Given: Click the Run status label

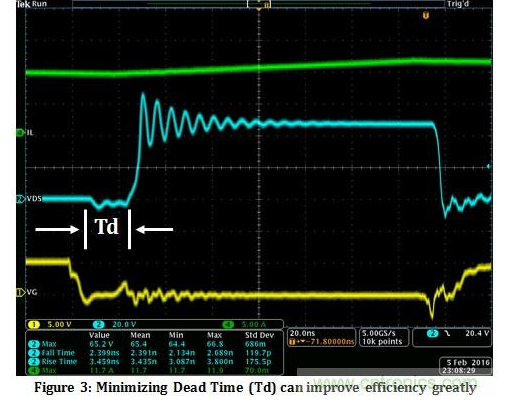Looking at the screenshot, I should click(39, 4).
